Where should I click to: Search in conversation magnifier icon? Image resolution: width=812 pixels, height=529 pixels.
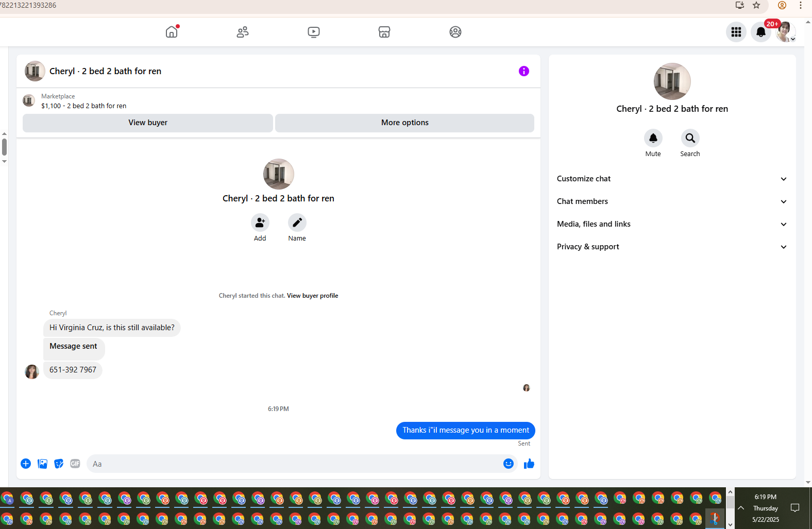click(690, 138)
